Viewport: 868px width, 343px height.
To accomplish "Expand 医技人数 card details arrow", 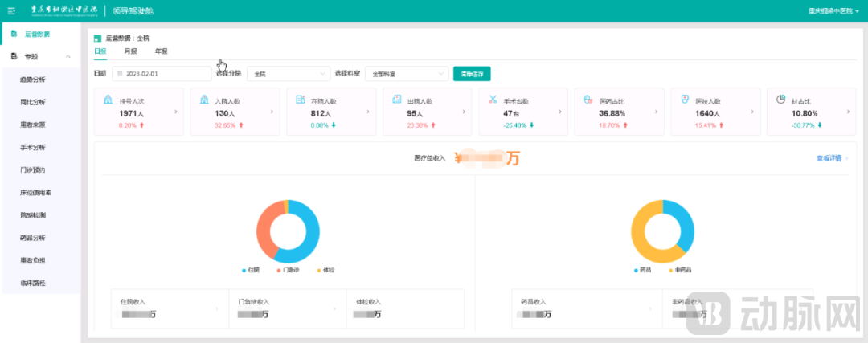I will click(752, 112).
